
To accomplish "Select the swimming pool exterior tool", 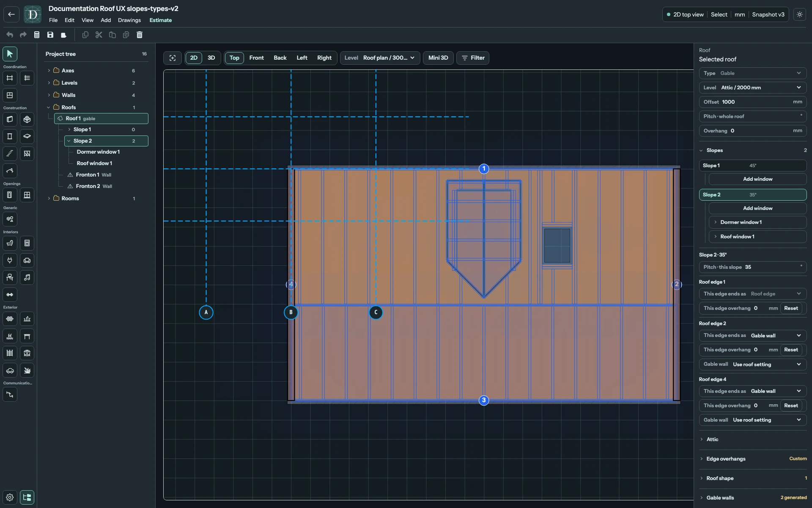I will pyautogui.click(x=10, y=336).
